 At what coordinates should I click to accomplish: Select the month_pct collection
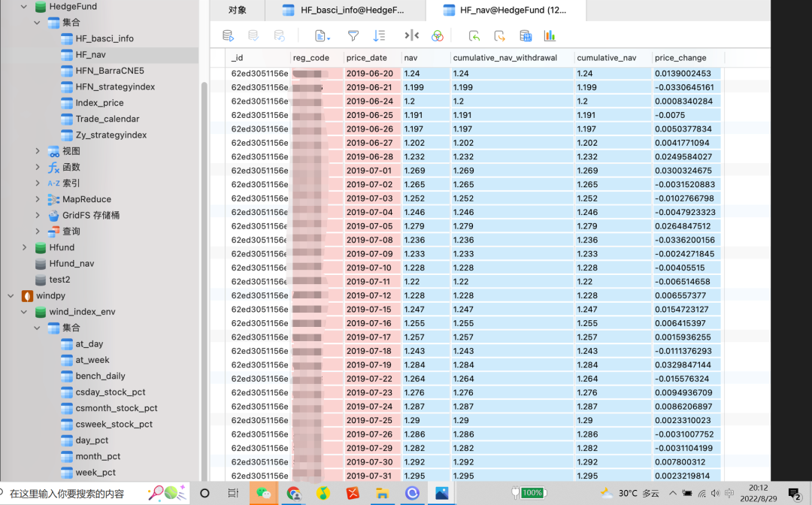tap(97, 456)
